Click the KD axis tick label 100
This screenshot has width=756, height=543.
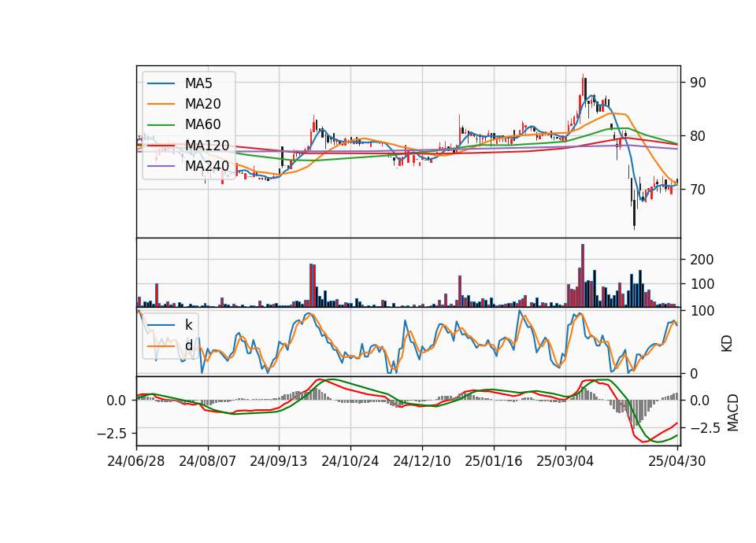tap(702, 311)
